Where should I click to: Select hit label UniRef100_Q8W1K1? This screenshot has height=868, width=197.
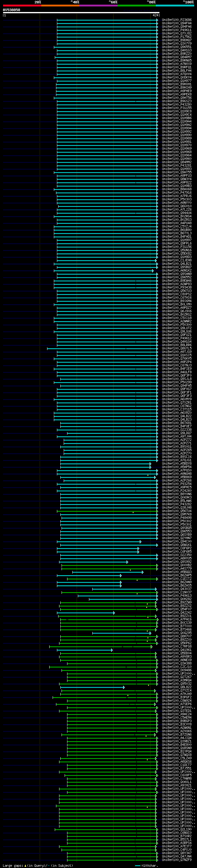pos(177,545)
